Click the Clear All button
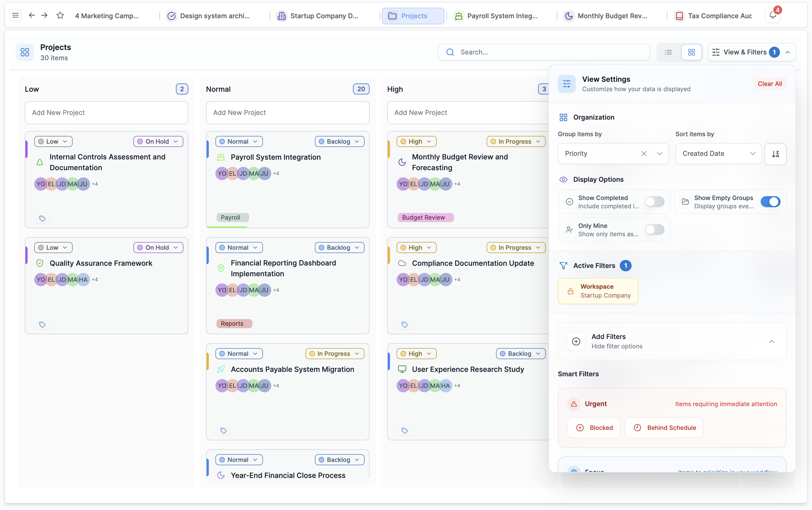 (769, 84)
